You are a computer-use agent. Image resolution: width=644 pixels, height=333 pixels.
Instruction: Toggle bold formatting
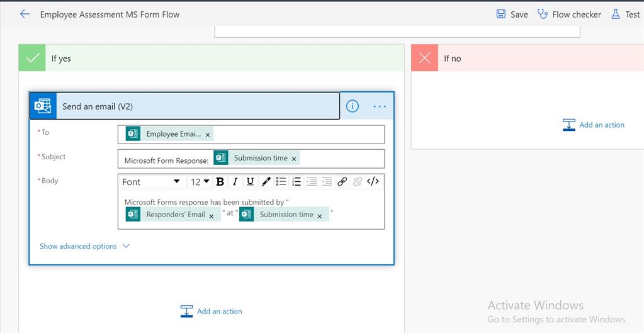pos(220,181)
